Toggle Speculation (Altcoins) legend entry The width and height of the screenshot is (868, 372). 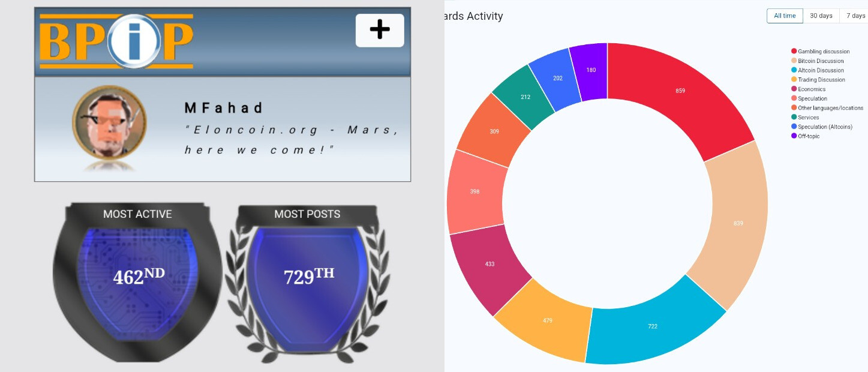point(821,127)
